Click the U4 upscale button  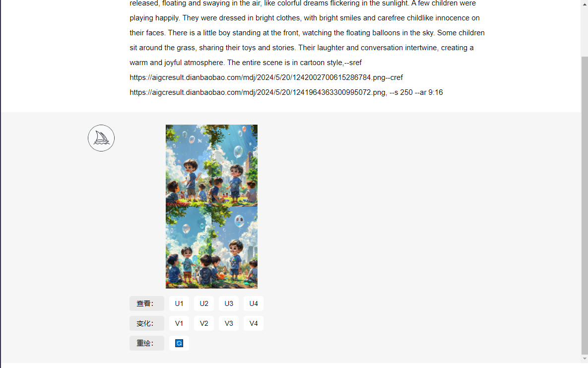[x=254, y=303]
